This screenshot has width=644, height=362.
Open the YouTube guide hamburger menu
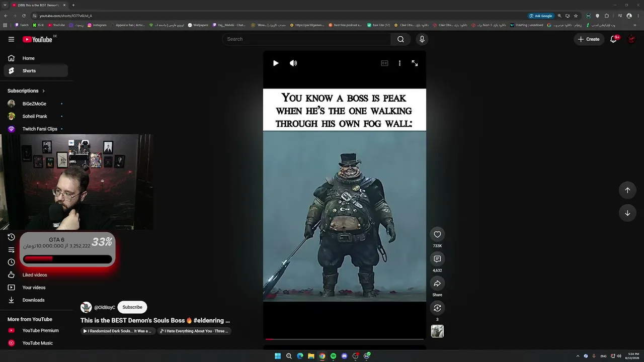(11, 39)
